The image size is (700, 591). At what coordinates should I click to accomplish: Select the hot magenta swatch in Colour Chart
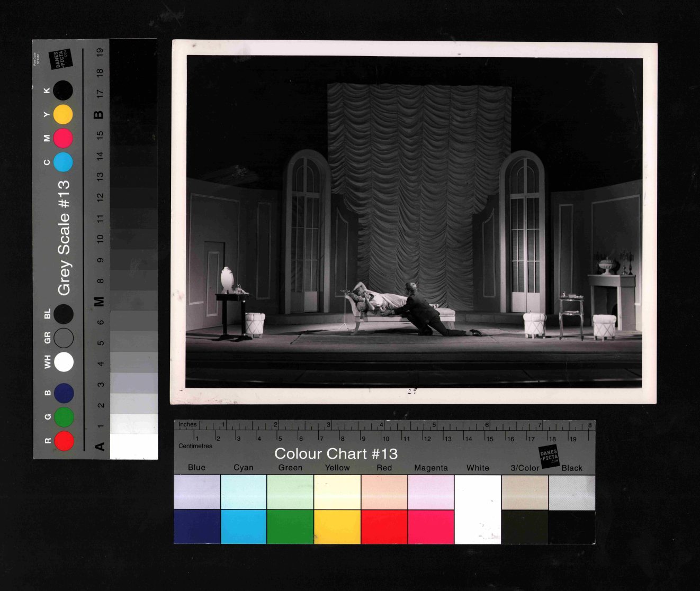pos(431,526)
